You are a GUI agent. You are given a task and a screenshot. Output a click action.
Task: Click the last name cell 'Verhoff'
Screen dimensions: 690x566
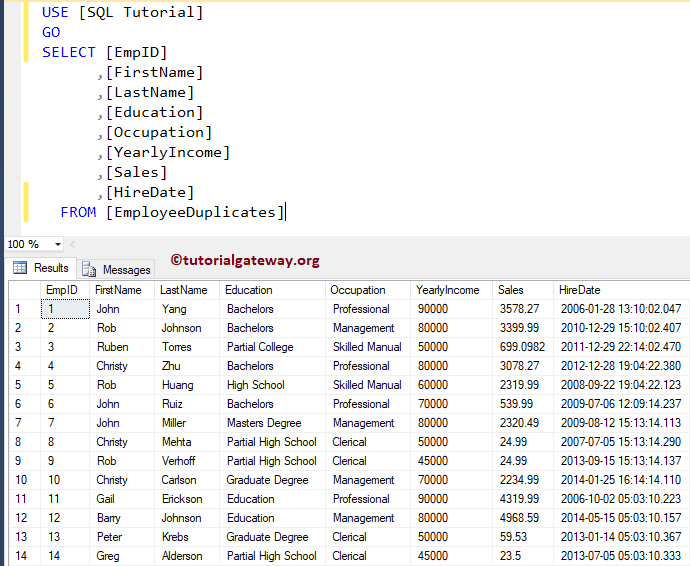point(187,460)
